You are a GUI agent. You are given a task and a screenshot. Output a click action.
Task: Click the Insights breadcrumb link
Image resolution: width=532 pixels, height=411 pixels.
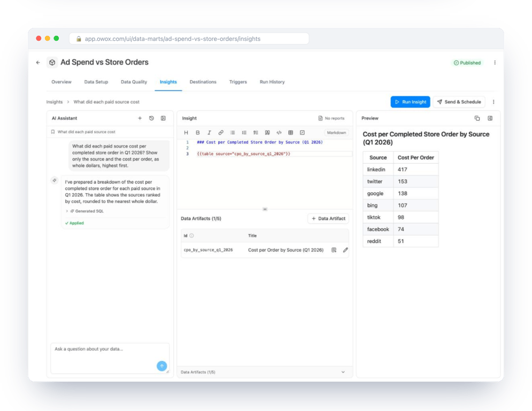tap(55, 102)
